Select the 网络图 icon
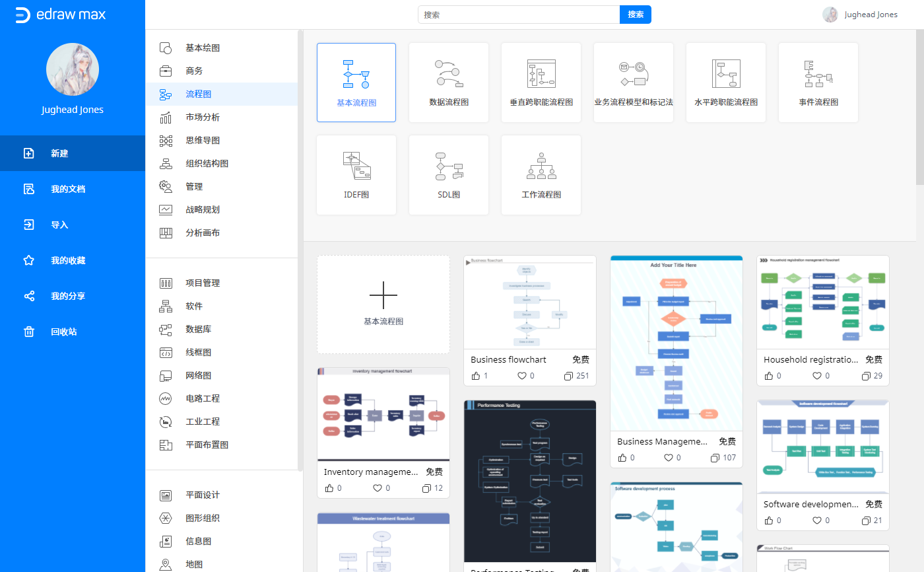Screen dimensions: 924x572 pos(166,376)
